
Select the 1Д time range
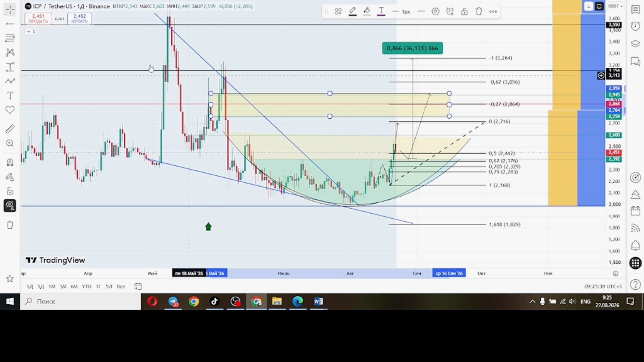click(x=30, y=287)
